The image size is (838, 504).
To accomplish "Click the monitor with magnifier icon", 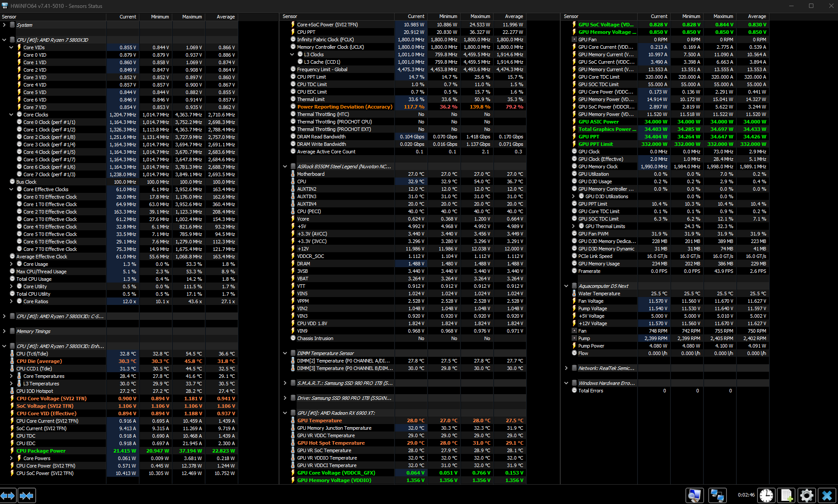I will (x=695, y=496).
